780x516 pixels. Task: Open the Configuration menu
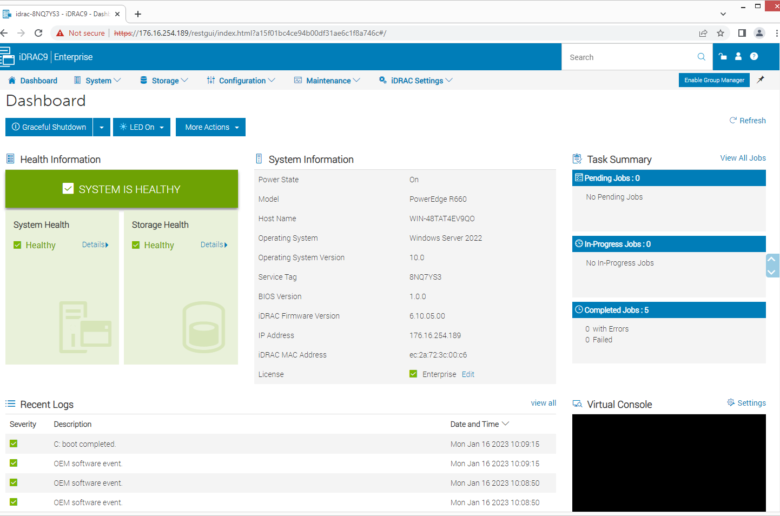242,80
